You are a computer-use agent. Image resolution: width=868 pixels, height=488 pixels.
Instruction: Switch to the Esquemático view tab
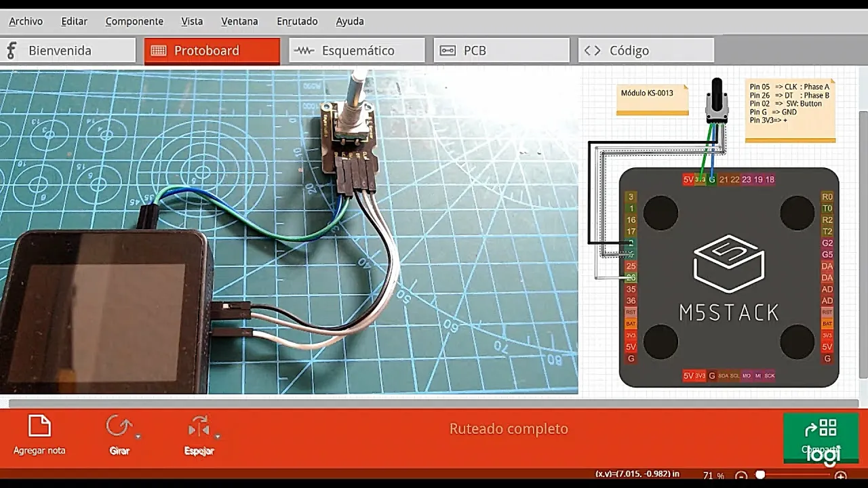point(357,50)
